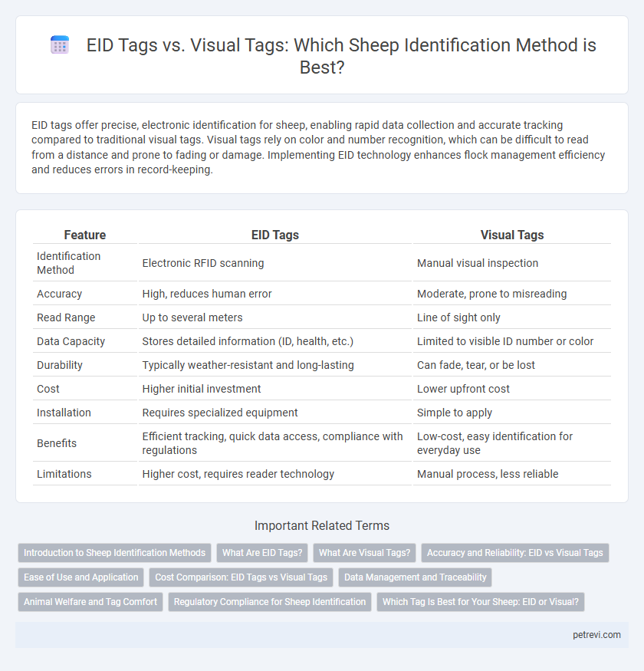Select the 'High, reduces human error' cell

(x=274, y=294)
